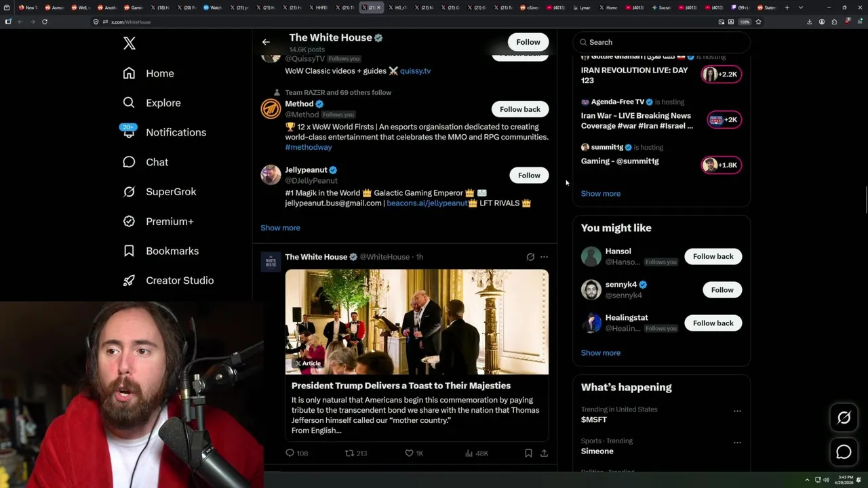Bookmark the White House post
Image resolution: width=868 pixels, height=488 pixels.
tap(528, 453)
